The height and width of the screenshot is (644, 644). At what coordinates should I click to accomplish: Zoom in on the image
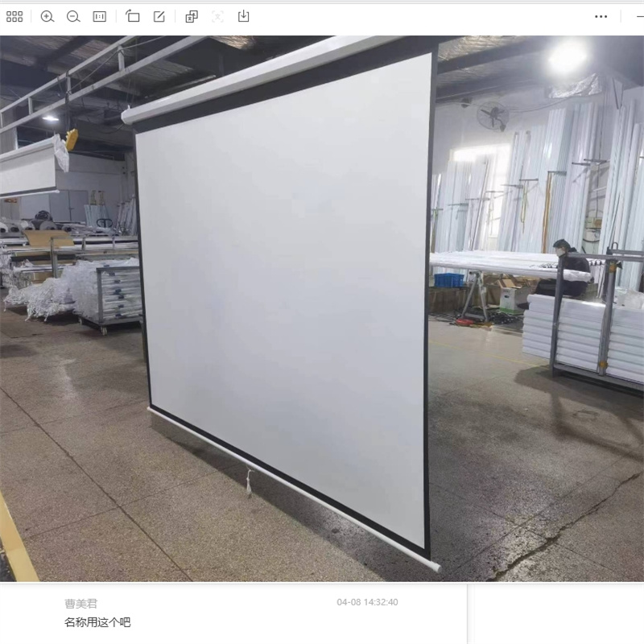click(x=47, y=16)
